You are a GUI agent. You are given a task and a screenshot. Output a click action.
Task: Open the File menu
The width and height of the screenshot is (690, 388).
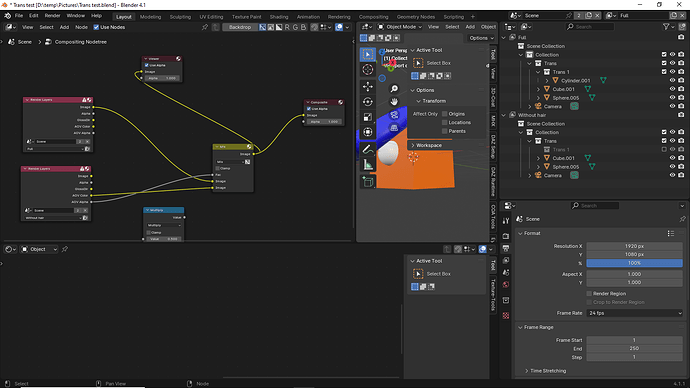18,16
